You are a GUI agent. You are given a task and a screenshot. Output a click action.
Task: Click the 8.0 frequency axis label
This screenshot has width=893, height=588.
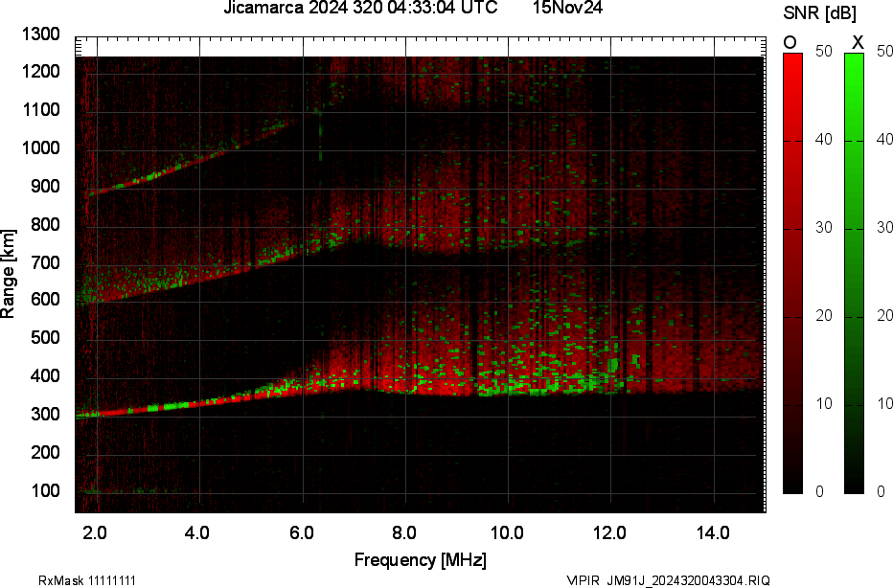(403, 532)
